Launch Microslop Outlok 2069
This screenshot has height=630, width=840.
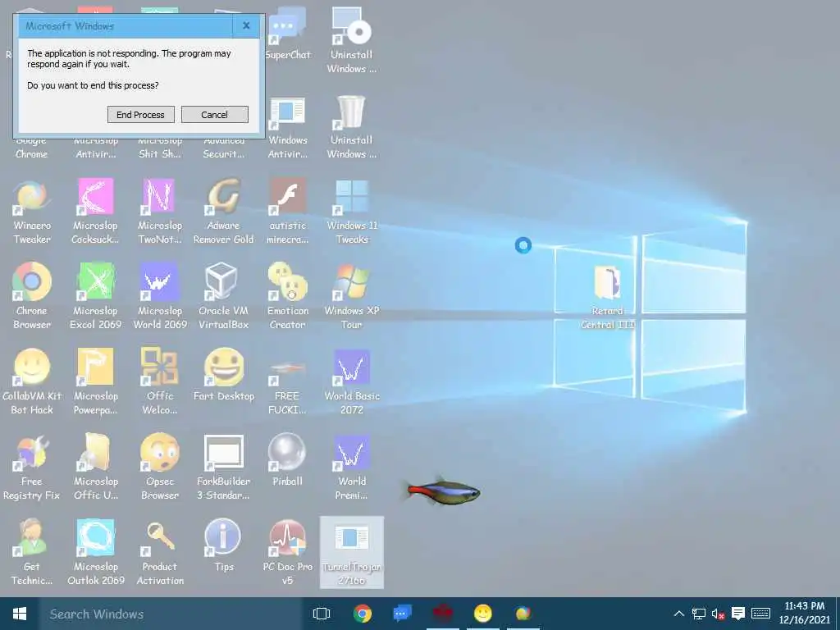point(95,552)
